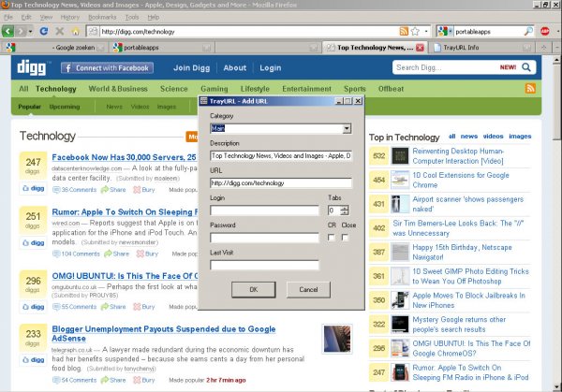Bury the OMG! UBUNTU! story
562x392 pixels.
144,307
